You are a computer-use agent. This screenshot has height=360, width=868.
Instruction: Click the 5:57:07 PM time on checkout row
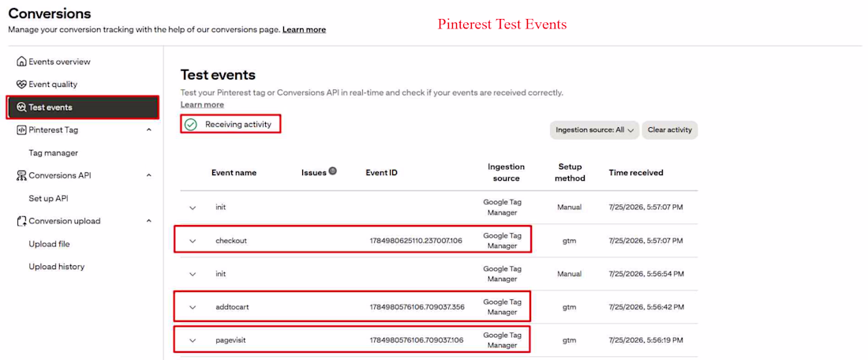coord(645,241)
